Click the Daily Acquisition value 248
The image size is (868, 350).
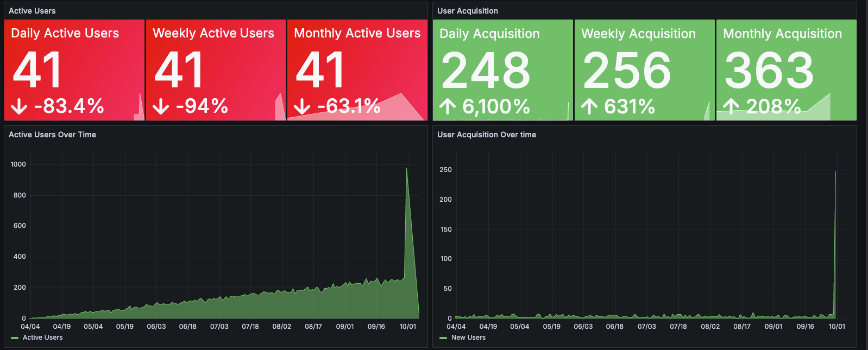coord(486,71)
